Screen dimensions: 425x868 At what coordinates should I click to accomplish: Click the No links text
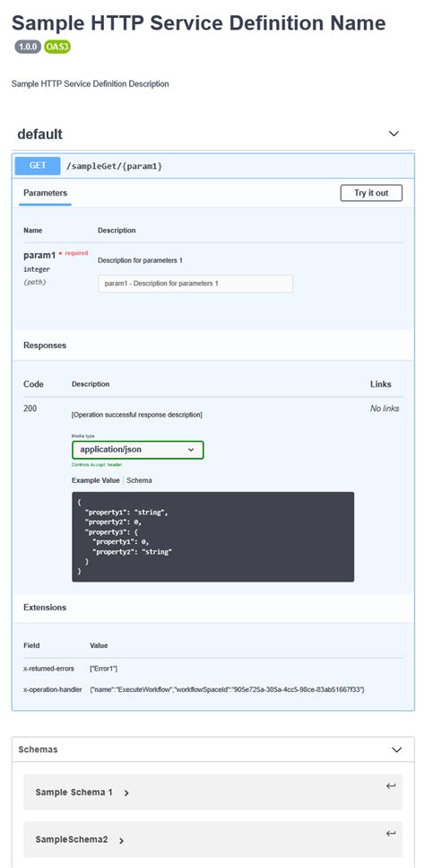(385, 408)
